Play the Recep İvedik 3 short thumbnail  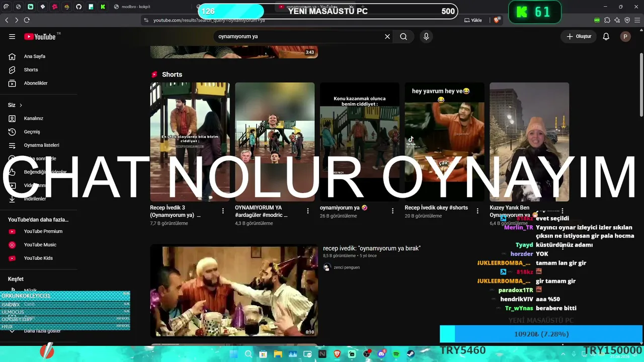190,142
